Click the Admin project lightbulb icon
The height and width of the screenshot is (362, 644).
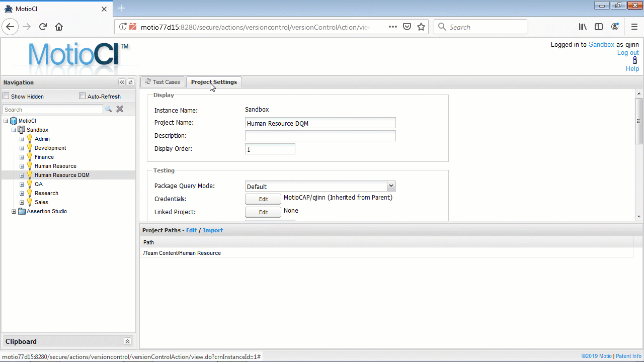[30, 139]
